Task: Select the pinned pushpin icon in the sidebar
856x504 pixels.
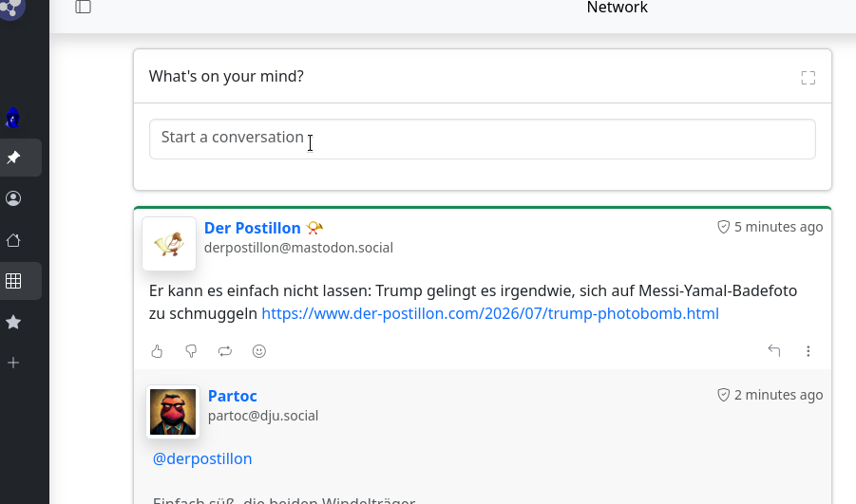Action: [x=13, y=158]
